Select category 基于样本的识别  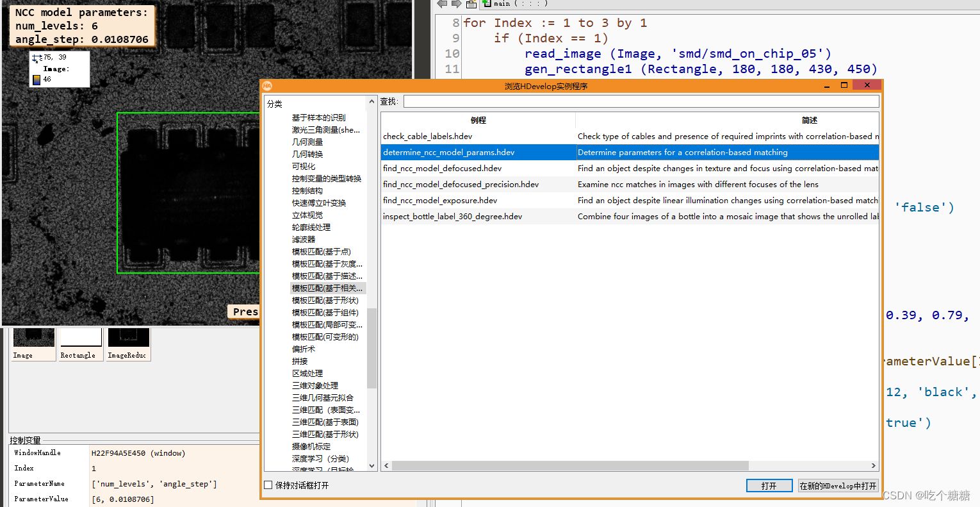tap(318, 117)
